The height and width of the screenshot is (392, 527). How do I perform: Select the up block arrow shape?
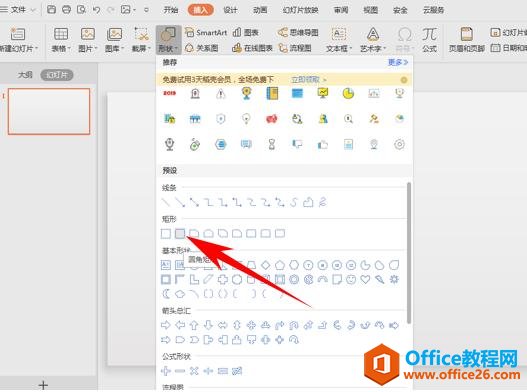pos(194,325)
